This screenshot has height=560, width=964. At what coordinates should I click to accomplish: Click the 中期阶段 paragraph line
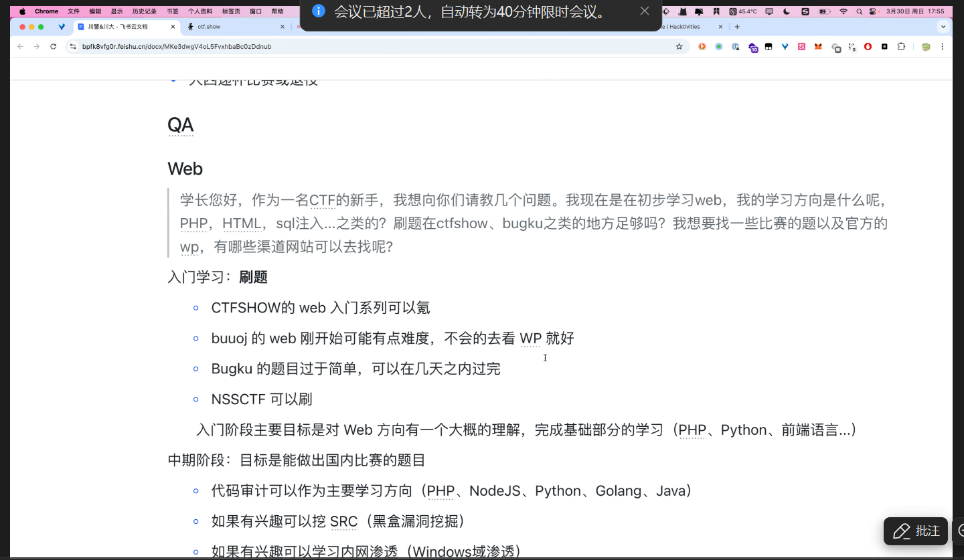pyautogui.click(x=297, y=460)
